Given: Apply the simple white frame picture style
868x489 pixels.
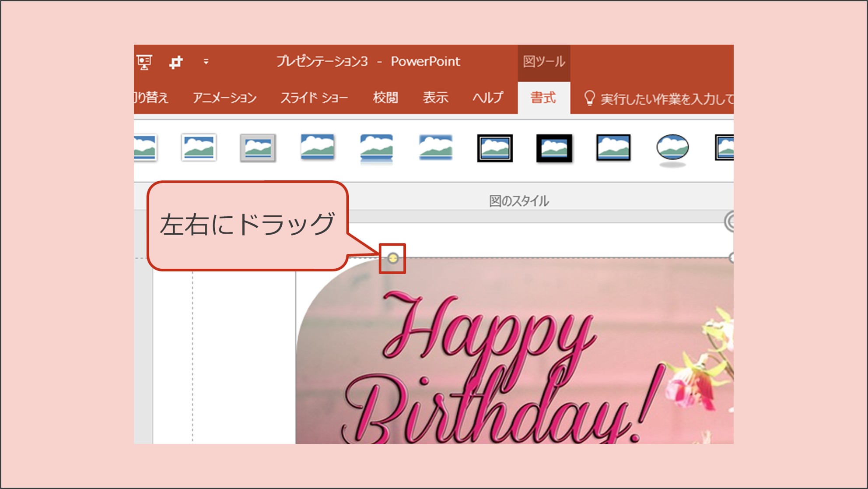Looking at the screenshot, I should pos(199,148).
